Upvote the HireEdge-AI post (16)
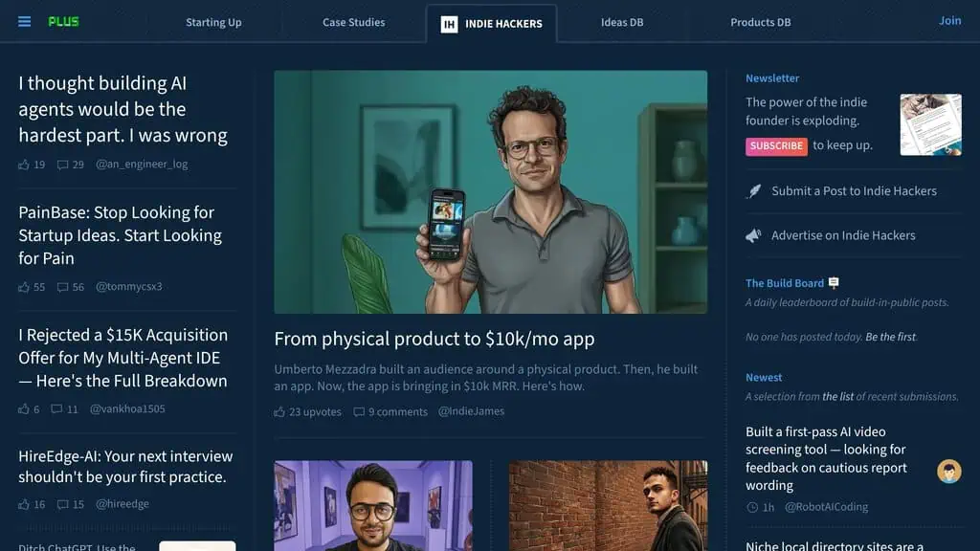Screen dimensions: 980x551 [x=24, y=504]
